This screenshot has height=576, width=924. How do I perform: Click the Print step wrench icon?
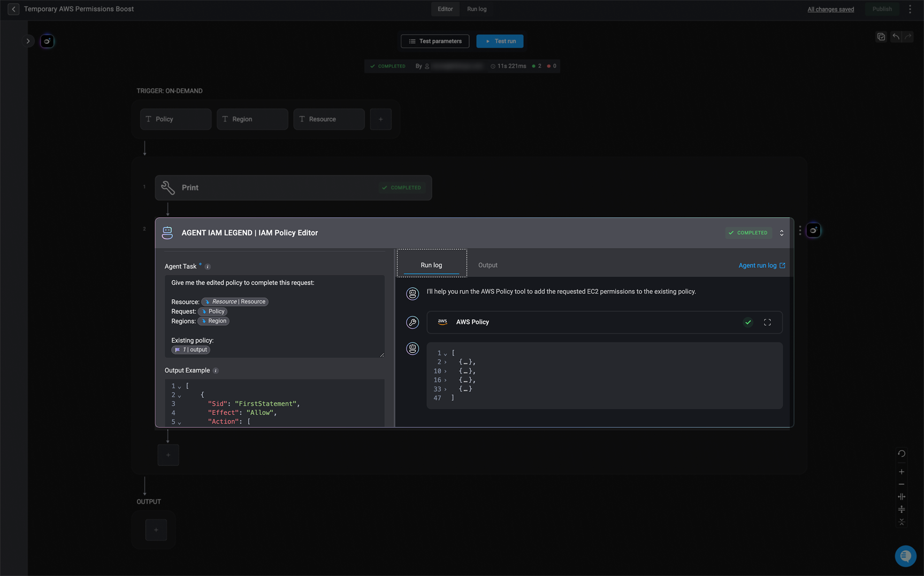[168, 188]
